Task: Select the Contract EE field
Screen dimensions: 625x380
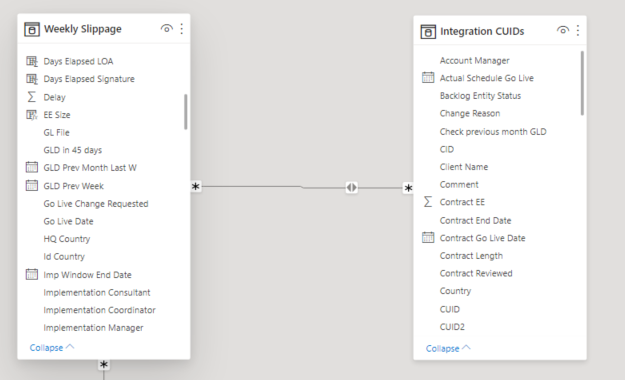Action: pos(462,202)
